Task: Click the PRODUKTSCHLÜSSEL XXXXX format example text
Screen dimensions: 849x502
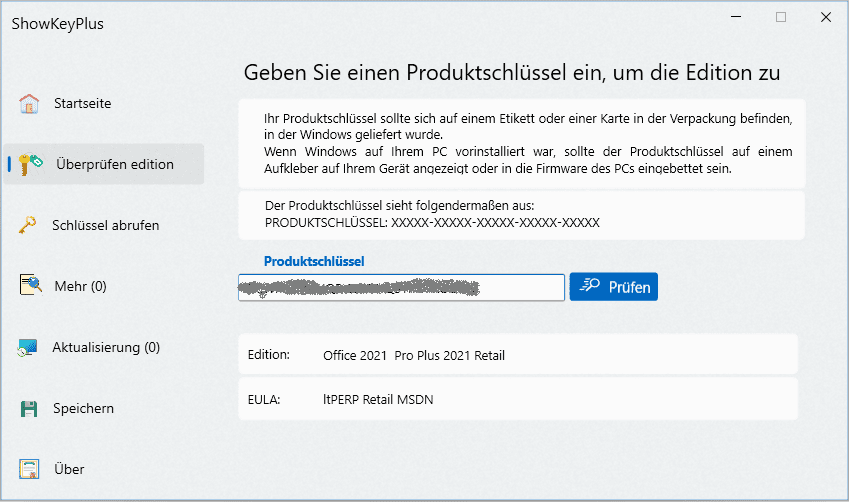Action: (x=432, y=223)
